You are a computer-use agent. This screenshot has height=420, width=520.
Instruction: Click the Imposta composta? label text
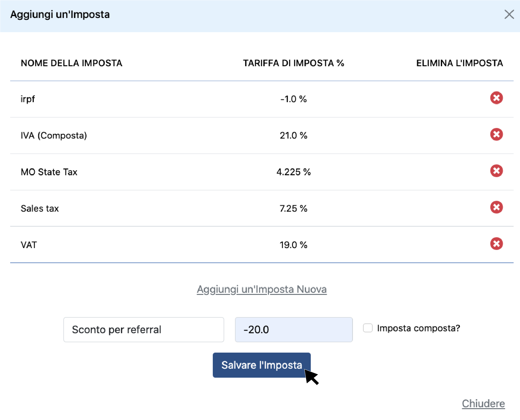click(x=418, y=328)
